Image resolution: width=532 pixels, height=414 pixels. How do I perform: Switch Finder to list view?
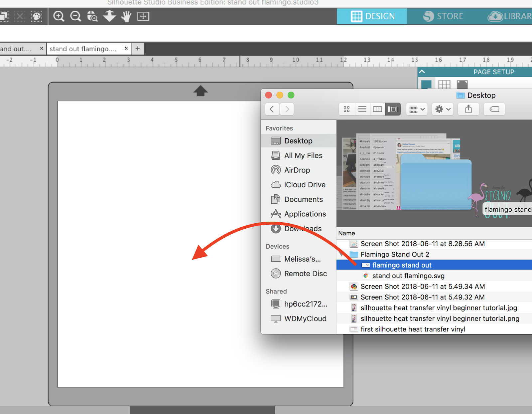click(362, 109)
